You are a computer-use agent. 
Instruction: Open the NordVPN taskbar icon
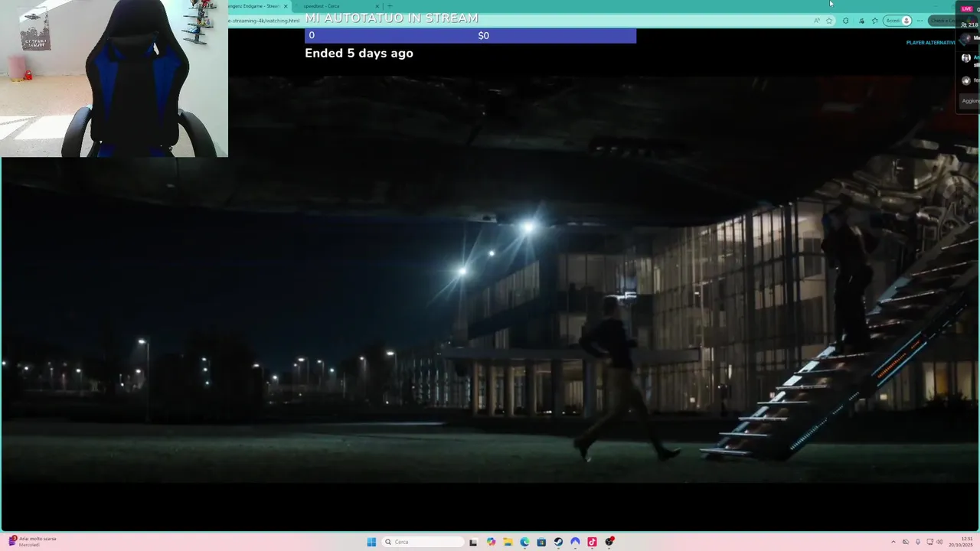click(575, 542)
